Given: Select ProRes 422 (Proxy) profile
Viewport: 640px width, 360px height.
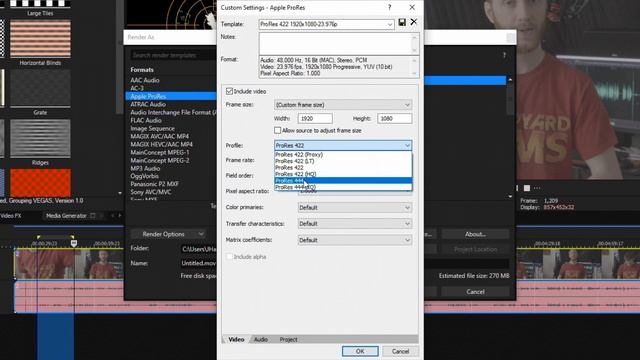Looking at the screenshot, I should (343, 155).
